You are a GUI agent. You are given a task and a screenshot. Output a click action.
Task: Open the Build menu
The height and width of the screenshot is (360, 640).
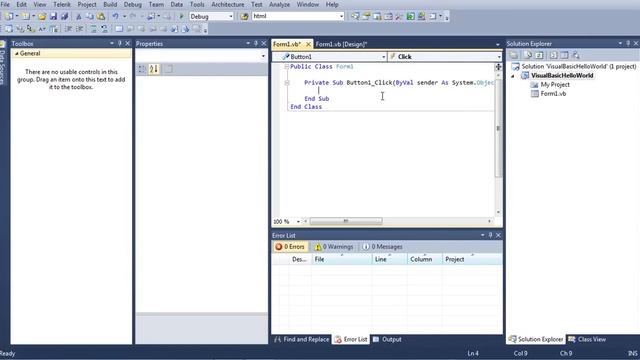[110, 4]
